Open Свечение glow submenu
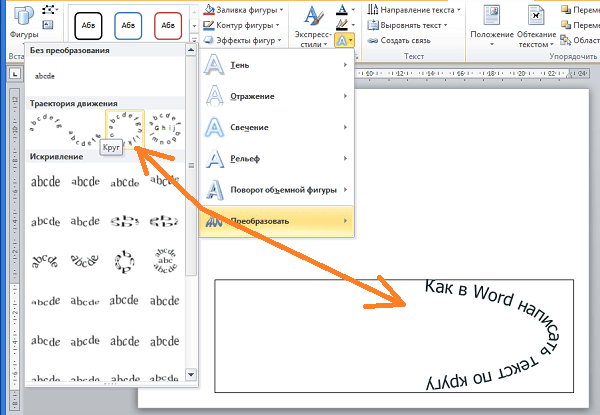Viewport: 600px width, 415px height. click(x=277, y=127)
